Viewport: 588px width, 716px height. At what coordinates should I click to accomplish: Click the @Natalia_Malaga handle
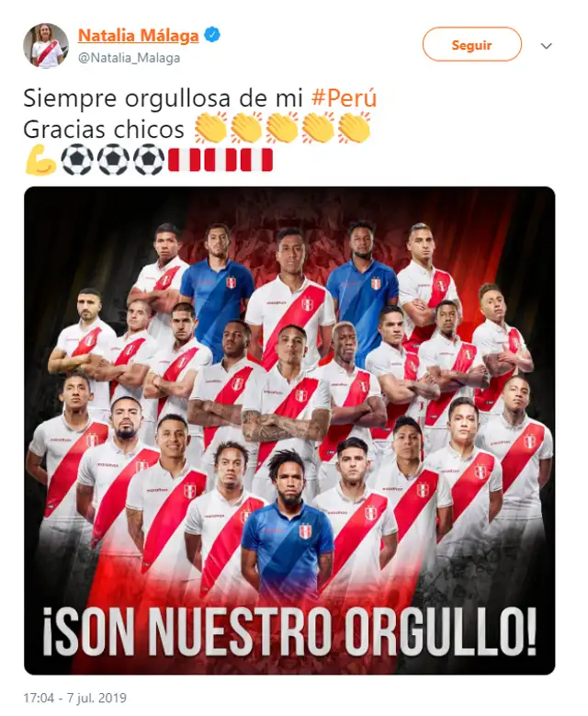130,58
